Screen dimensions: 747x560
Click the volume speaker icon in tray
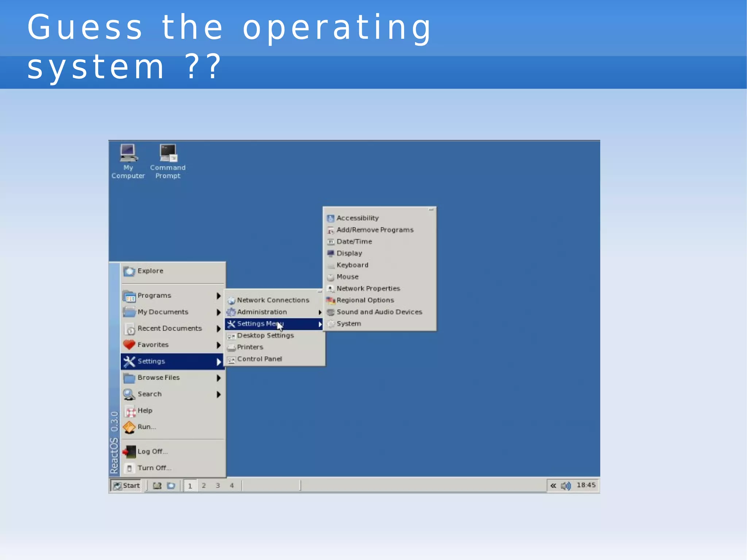click(x=566, y=486)
